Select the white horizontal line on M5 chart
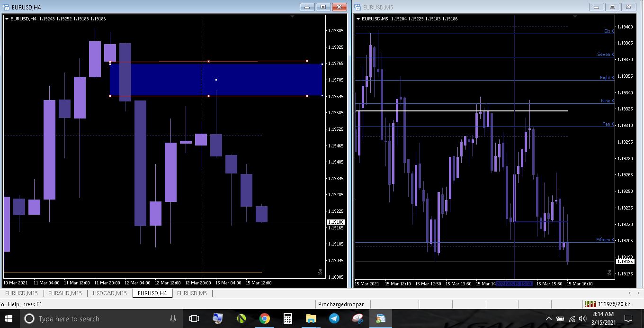This screenshot has width=644, height=328. (x=461, y=111)
